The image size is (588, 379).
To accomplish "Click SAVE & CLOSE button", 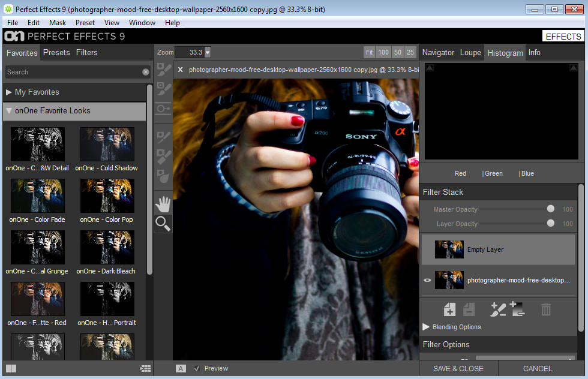I will click(458, 368).
